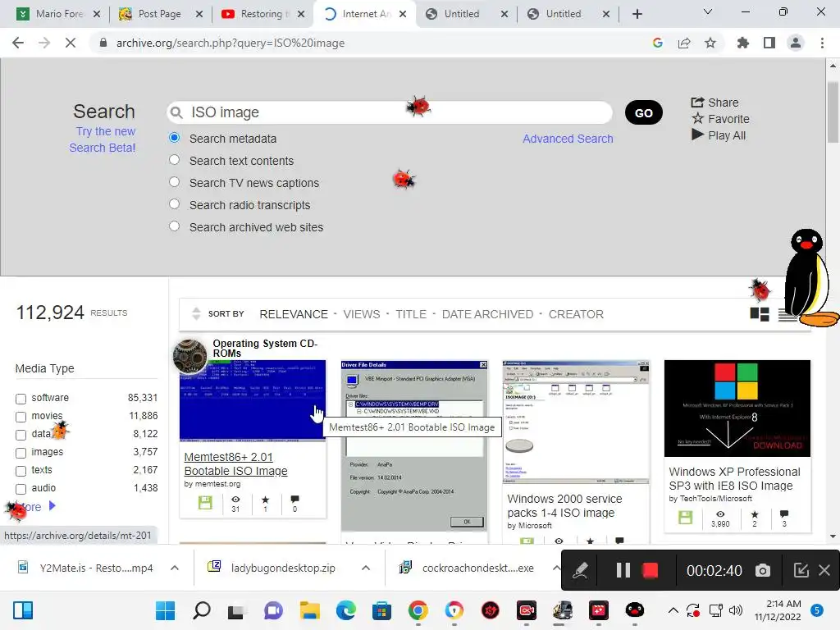
Task: Check the texts media type filter
Action: (21, 472)
